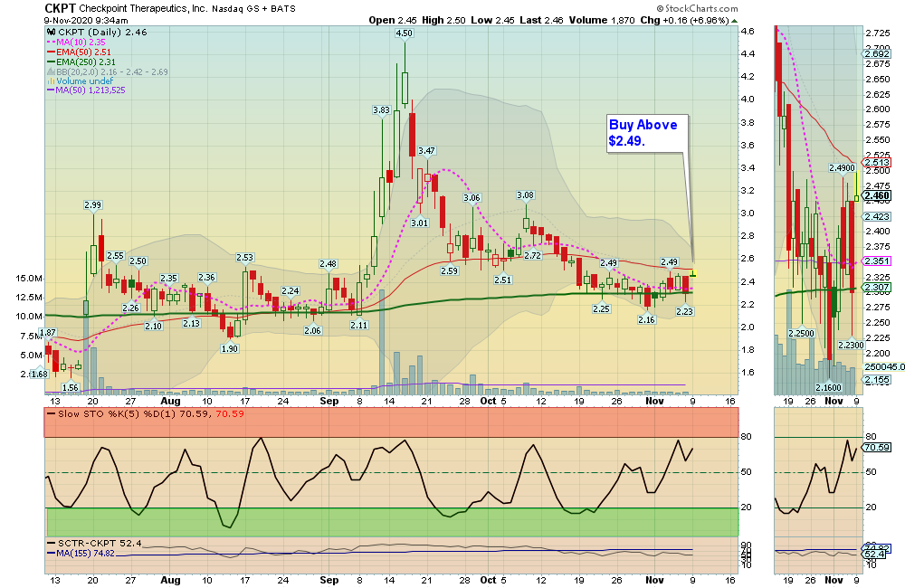Click the 2.53 price label
Screen dimensions: 905x588
click(244, 257)
